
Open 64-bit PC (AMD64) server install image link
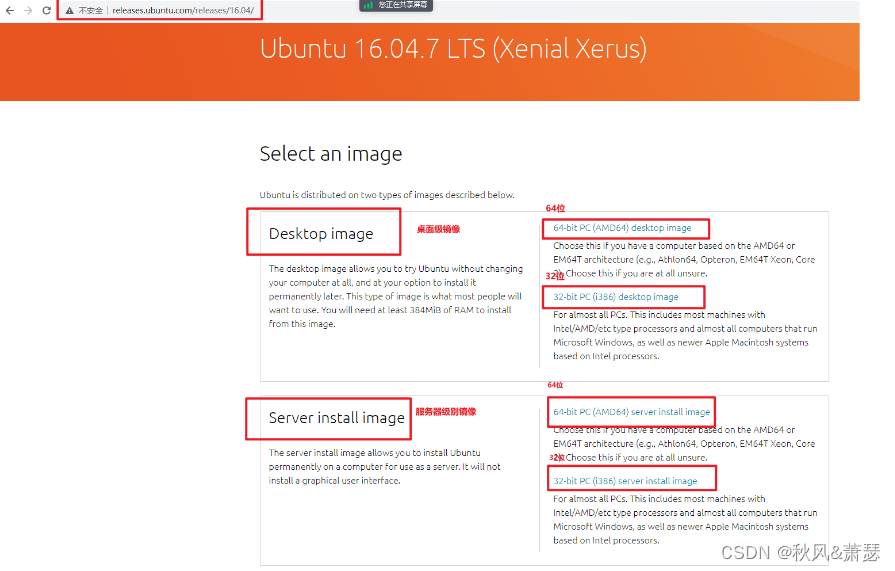coord(631,412)
